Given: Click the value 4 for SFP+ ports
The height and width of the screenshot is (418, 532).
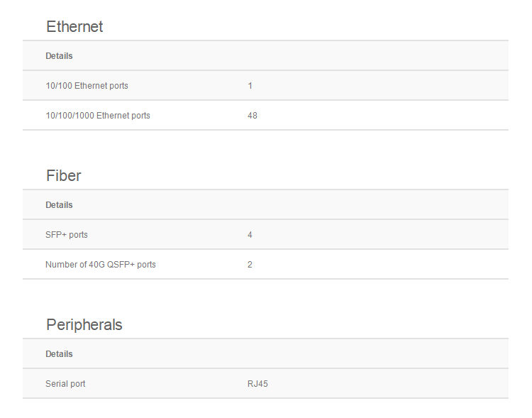Looking at the screenshot, I should tap(250, 235).
